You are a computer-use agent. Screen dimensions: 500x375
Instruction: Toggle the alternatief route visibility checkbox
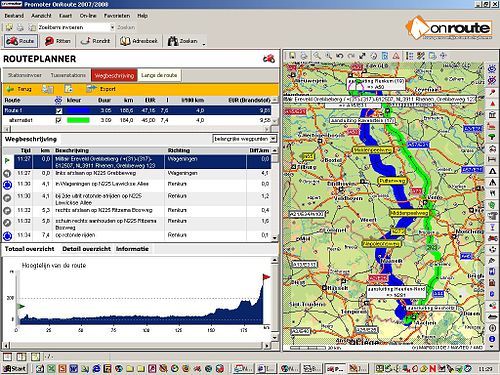(58, 120)
